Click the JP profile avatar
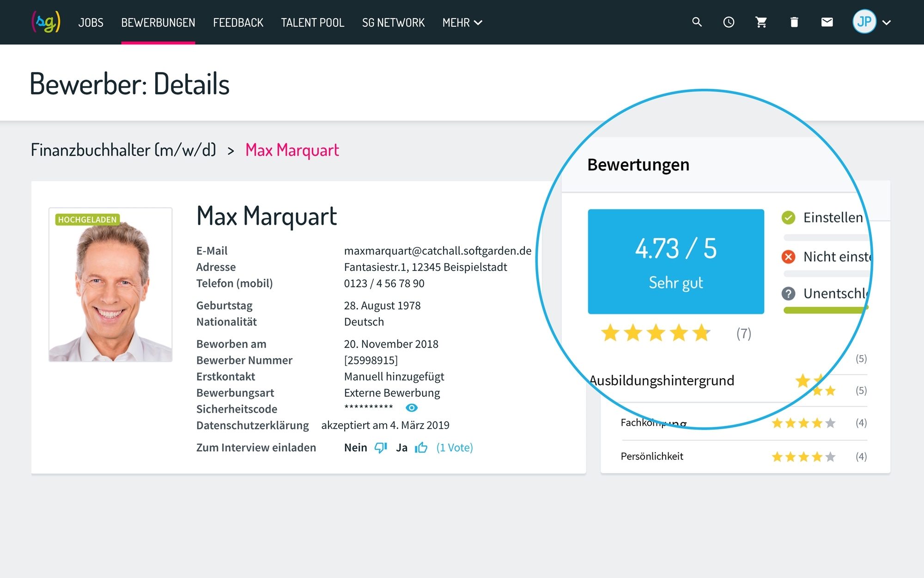The width and height of the screenshot is (924, 578). 864,22
